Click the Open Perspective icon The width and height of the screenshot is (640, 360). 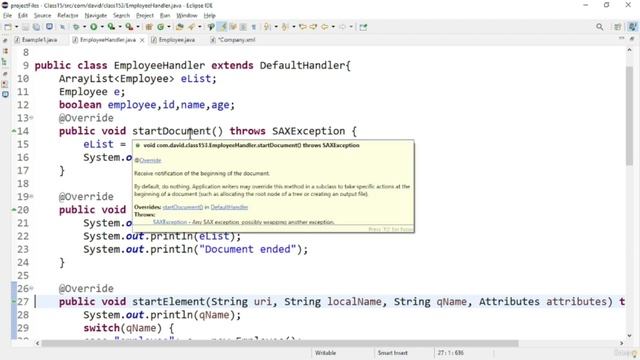click(618, 27)
